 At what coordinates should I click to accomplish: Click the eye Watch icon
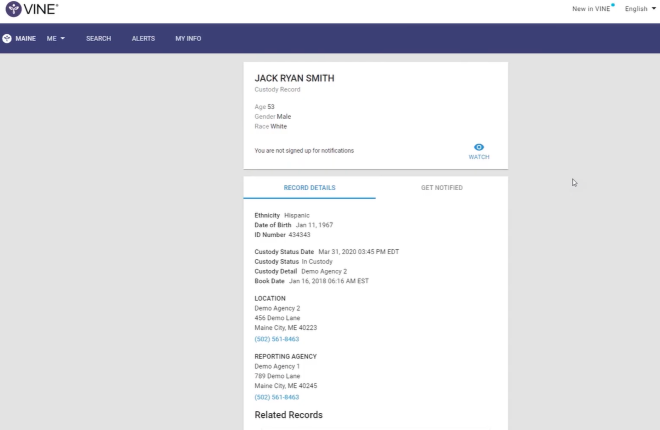click(x=479, y=147)
